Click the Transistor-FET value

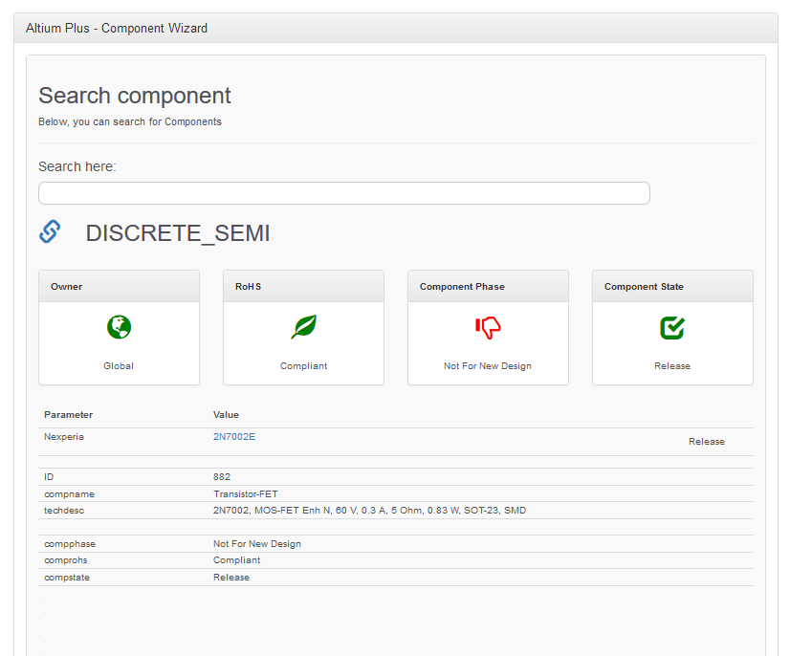(246, 494)
